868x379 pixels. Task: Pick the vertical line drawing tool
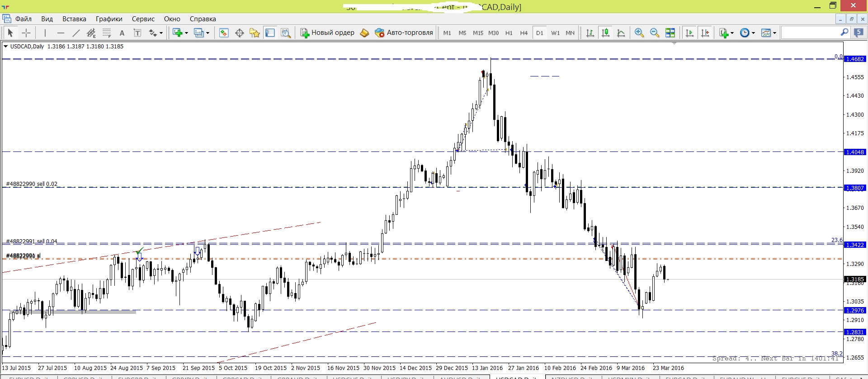(x=45, y=33)
